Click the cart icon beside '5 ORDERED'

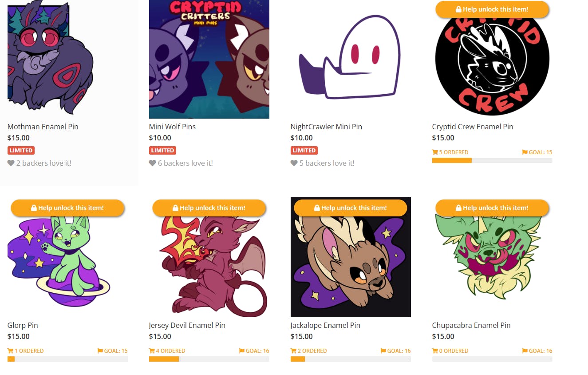[x=435, y=152]
